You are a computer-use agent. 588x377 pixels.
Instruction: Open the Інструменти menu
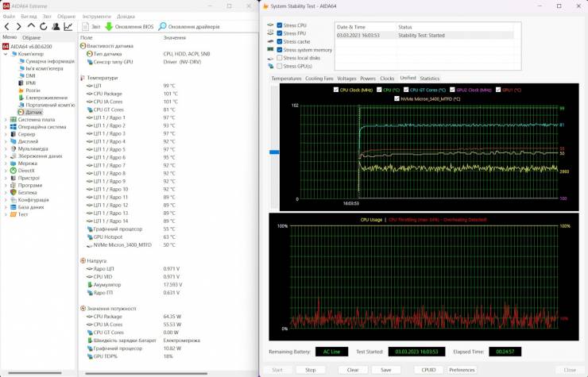[96, 16]
